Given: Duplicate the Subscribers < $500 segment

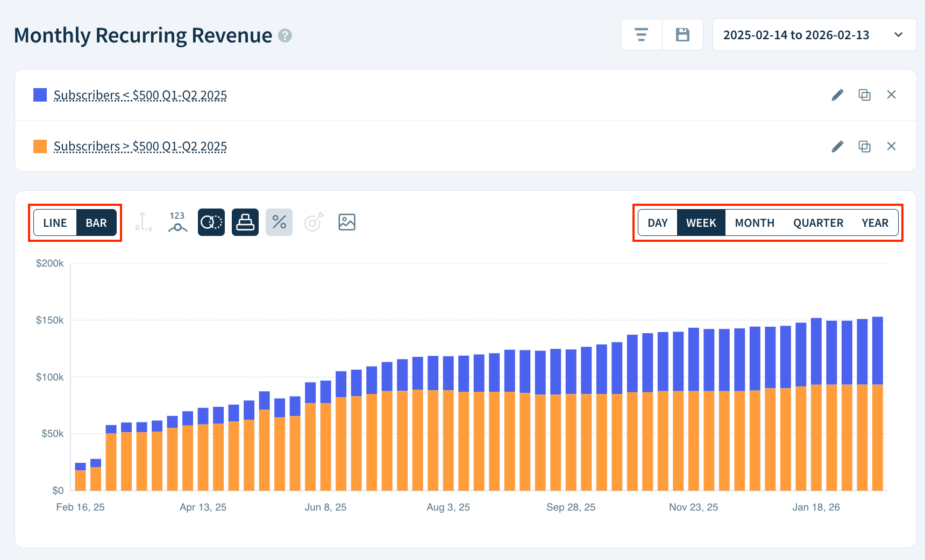Looking at the screenshot, I should coord(864,95).
